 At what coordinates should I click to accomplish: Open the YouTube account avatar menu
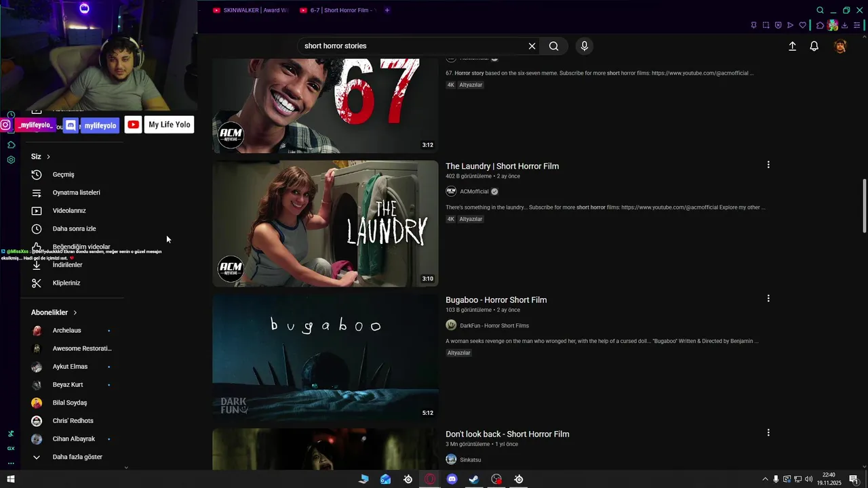pyautogui.click(x=840, y=46)
